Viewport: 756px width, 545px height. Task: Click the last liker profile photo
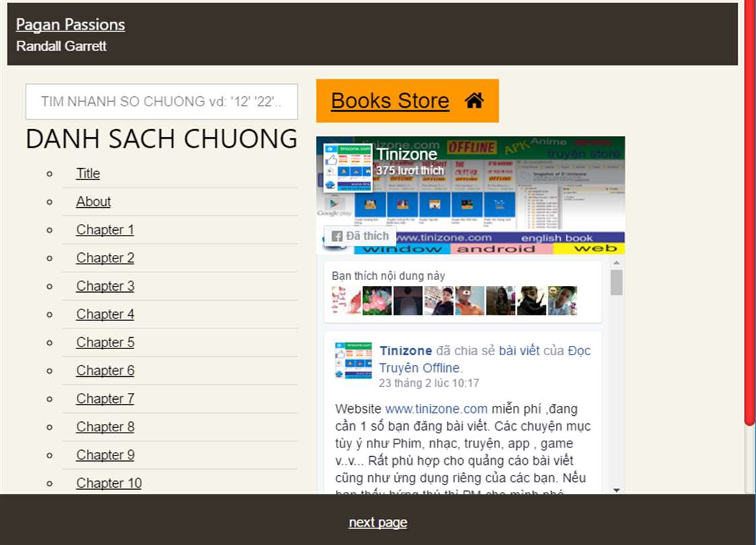pyautogui.click(x=562, y=301)
